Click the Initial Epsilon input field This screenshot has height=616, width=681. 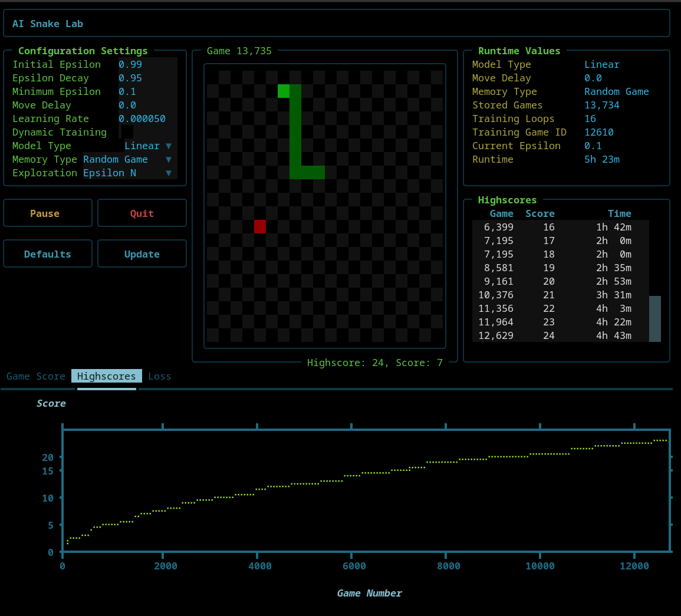147,64
